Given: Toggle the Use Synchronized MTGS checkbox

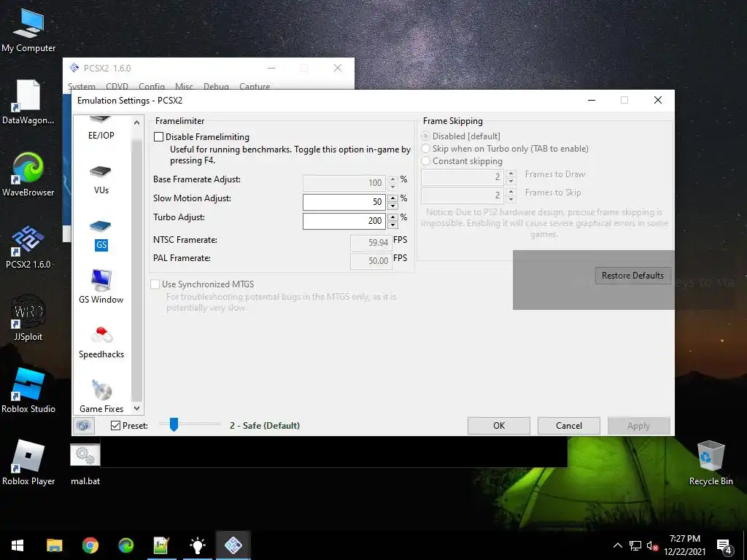Looking at the screenshot, I should (155, 284).
